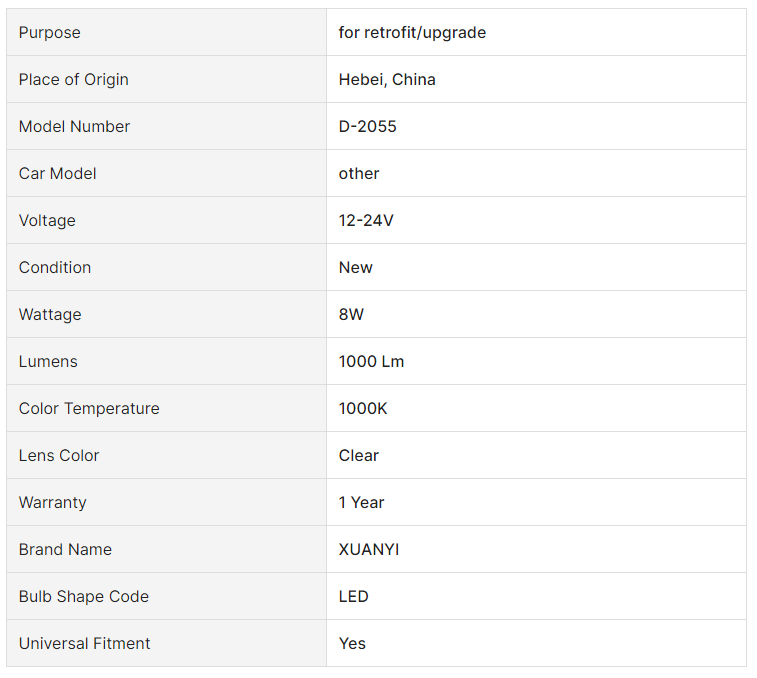757x678 pixels.
Task: Select the D-2055 model value
Action: [367, 126]
